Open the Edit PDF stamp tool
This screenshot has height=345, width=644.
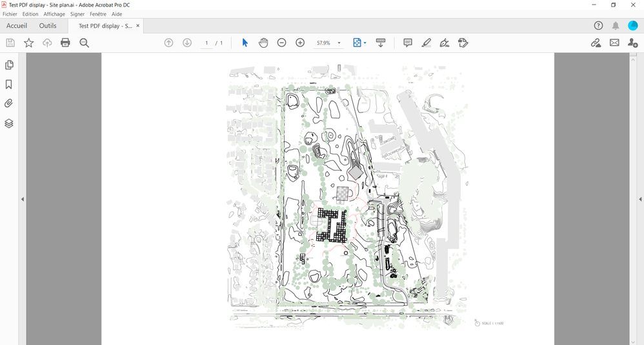[463, 43]
